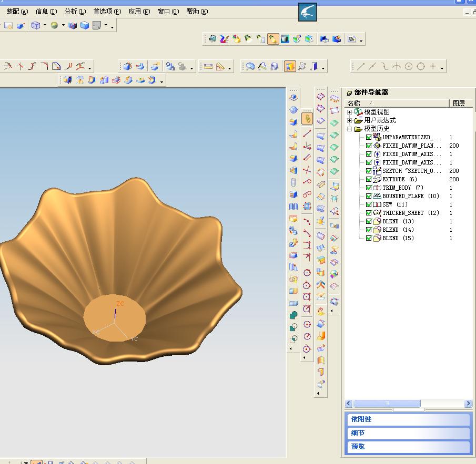Image resolution: width=476 pixels, height=464 pixels.
Task: Click the angle ruler measure icon
Action: click(220, 66)
